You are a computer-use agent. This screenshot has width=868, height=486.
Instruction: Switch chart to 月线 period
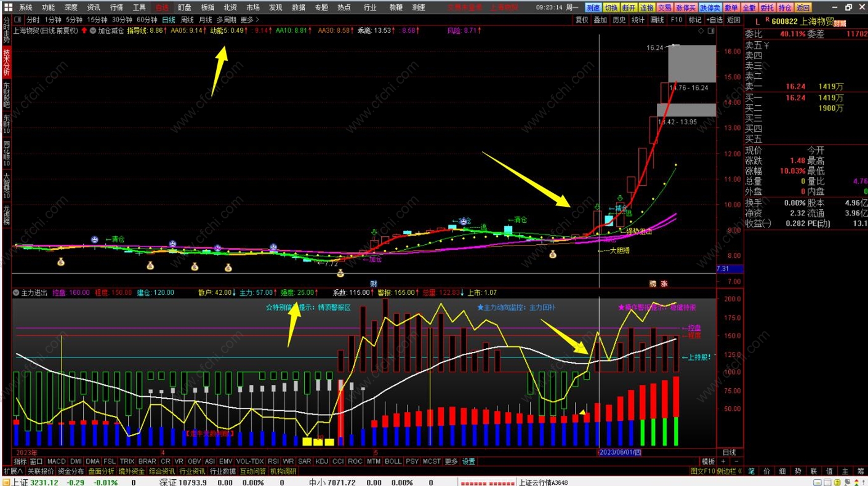click(206, 20)
